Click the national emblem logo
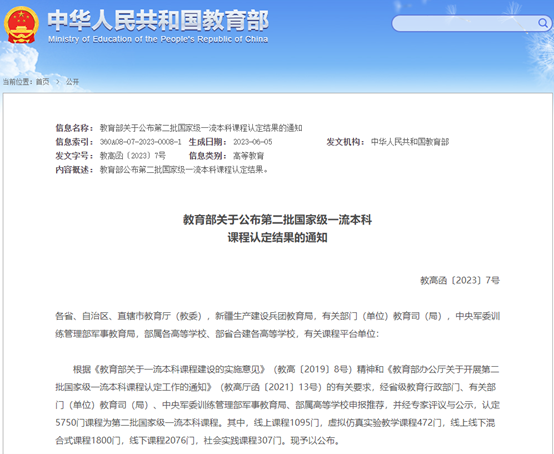 21,24
